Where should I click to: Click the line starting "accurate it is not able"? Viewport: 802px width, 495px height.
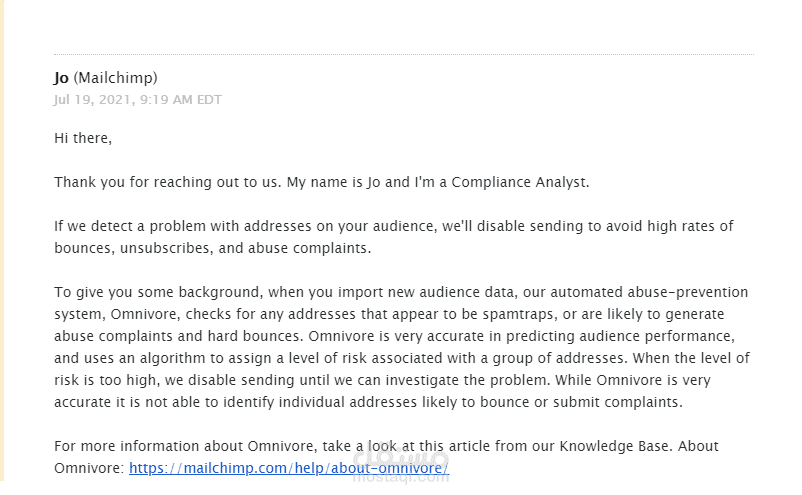pos(368,402)
